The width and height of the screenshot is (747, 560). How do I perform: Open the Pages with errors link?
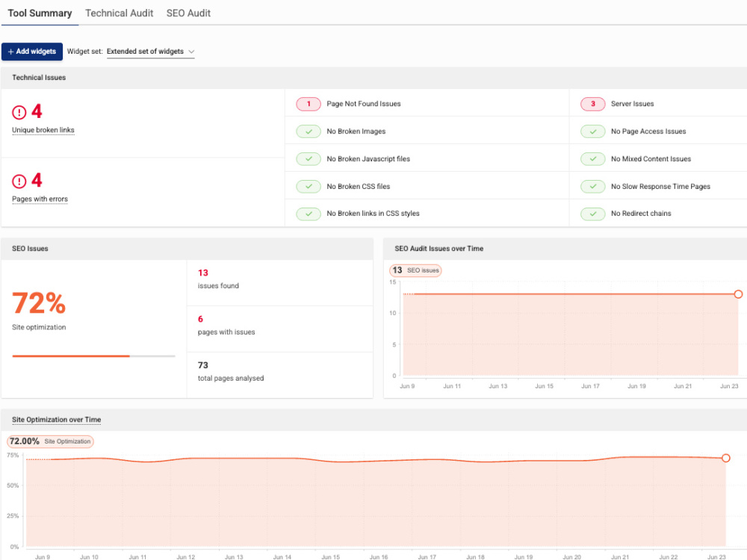pyautogui.click(x=40, y=199)
